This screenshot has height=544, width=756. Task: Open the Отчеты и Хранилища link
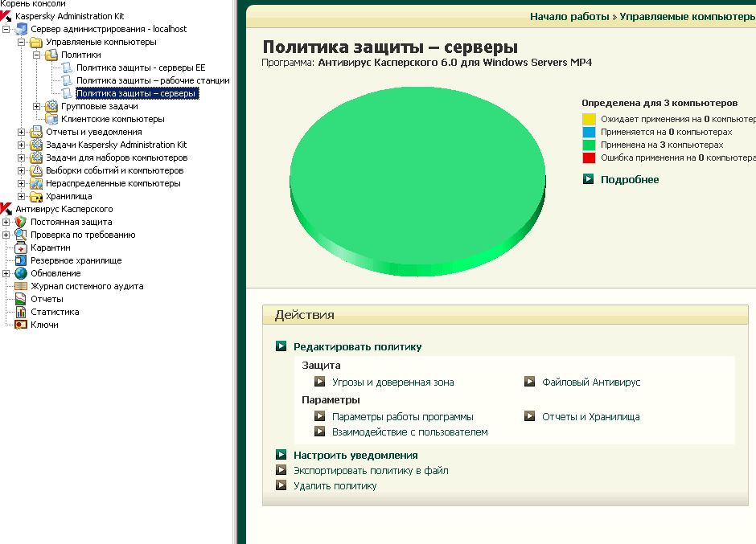click(x=590, y=417)
